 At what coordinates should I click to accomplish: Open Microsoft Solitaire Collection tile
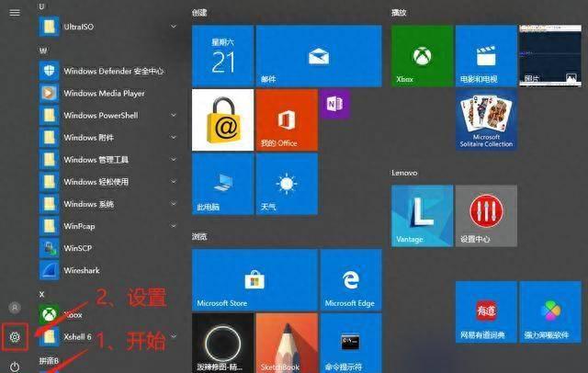coord(486,120)
